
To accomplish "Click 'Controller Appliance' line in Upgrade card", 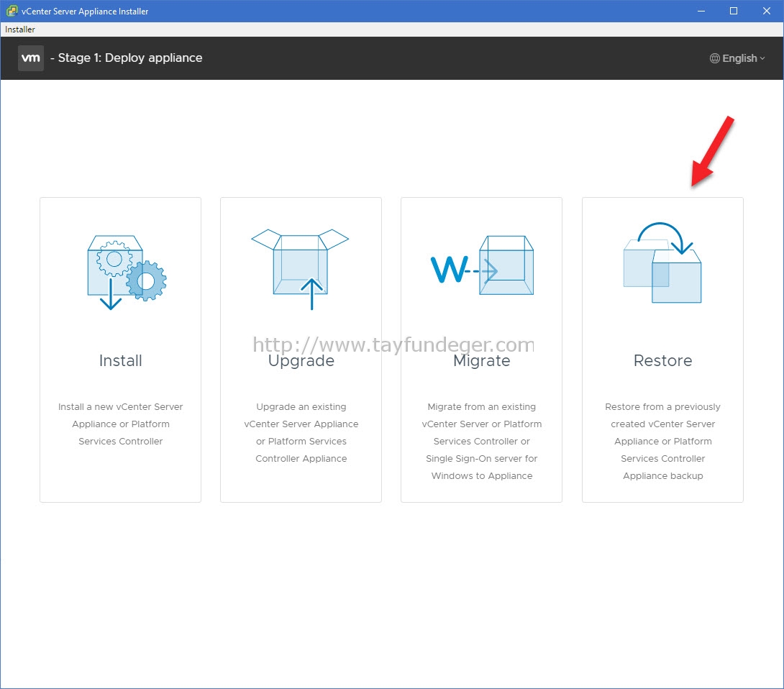I will 301,459.
